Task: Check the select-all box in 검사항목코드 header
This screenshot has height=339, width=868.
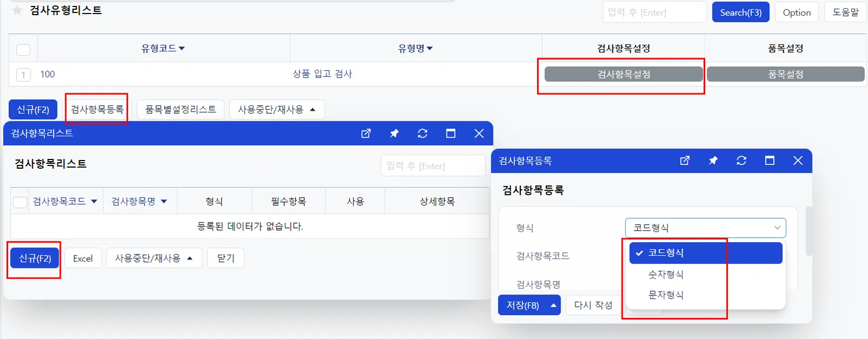Action: [x=20, y=202]
